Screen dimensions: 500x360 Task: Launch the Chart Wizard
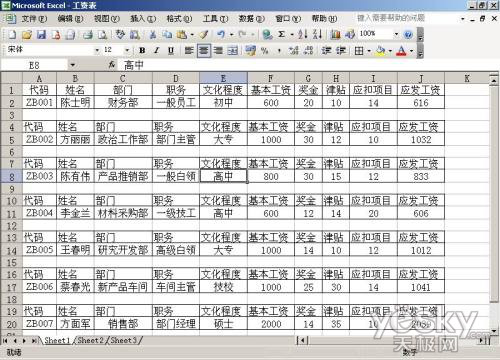[336, 34]
